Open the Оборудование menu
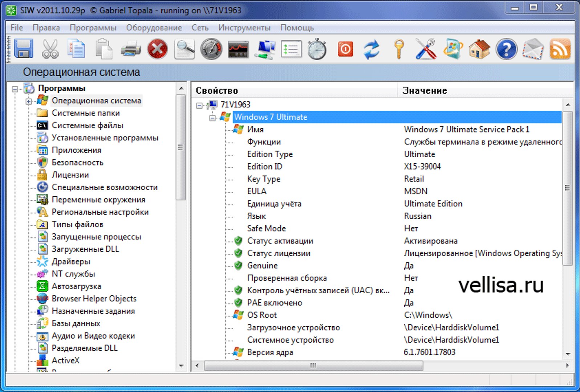The width and height of the screenshot is (580, 392). 154,28
